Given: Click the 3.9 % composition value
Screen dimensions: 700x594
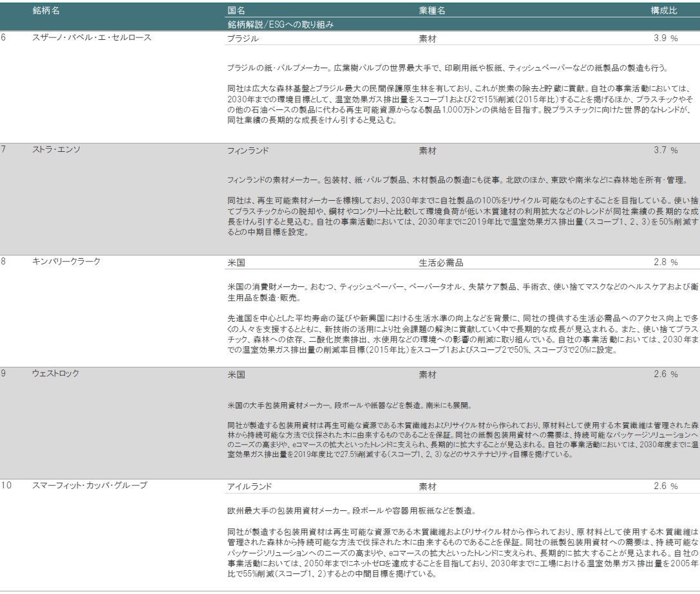Looking at the screenshot, I should [x=666, y=39].
